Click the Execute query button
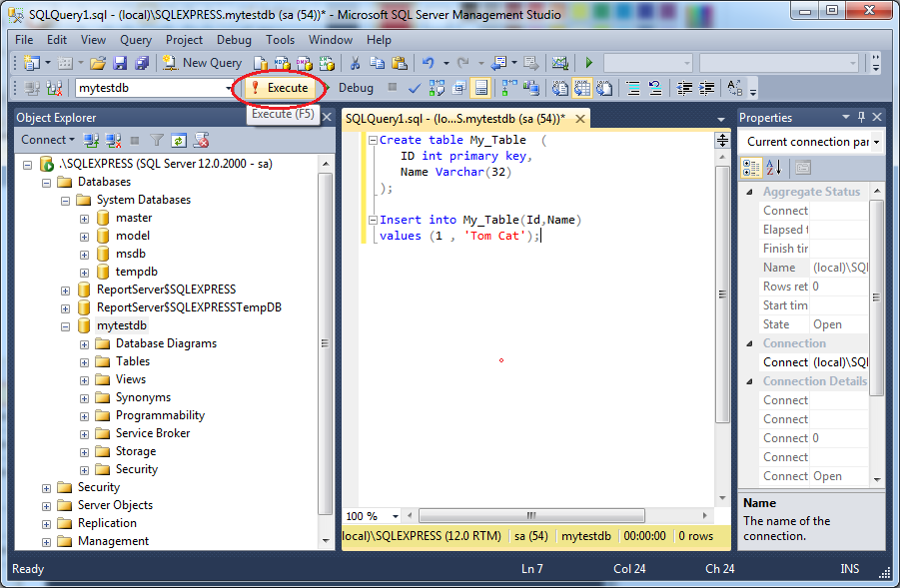This screenshot has height=588, width=900. coord(280,88)
